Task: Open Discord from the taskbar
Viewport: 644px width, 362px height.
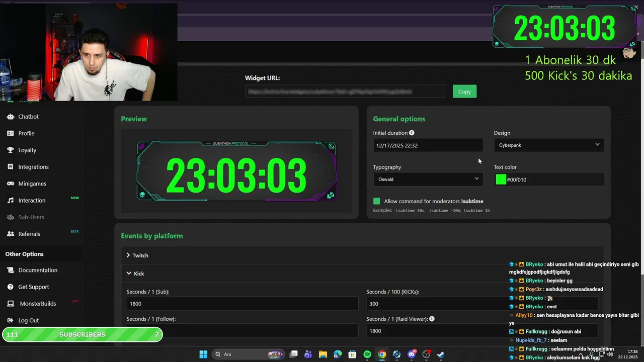Action: pyautogui.click(x=412, y=354)
